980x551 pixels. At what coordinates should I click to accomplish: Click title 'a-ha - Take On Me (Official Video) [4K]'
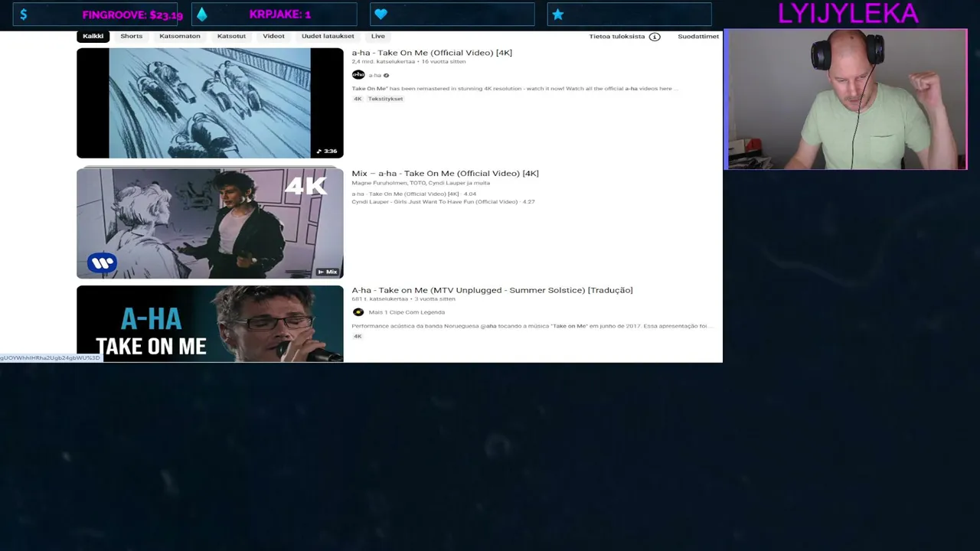point(432,53)
